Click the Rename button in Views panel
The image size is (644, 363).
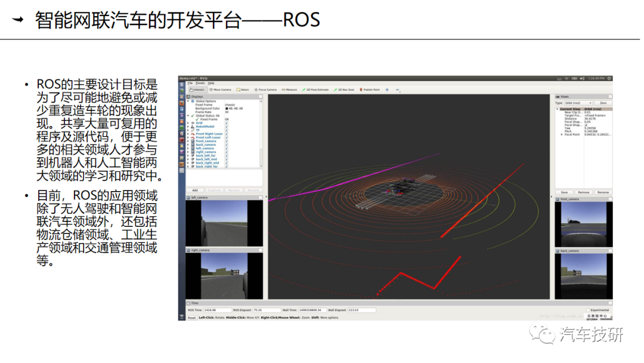[x=603, y=192]
